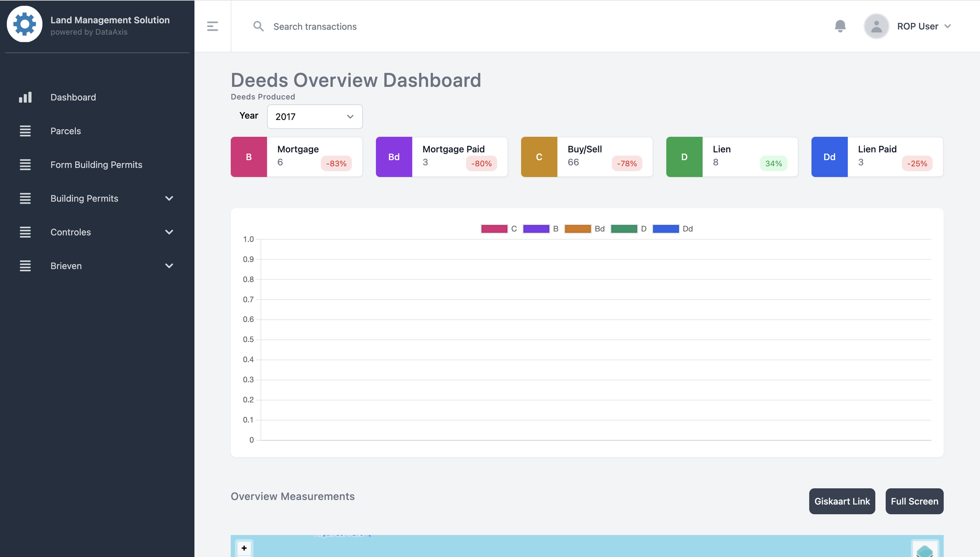Open Brieven menu item
This screenshot has width=980, height=557.
coord(66,266)
